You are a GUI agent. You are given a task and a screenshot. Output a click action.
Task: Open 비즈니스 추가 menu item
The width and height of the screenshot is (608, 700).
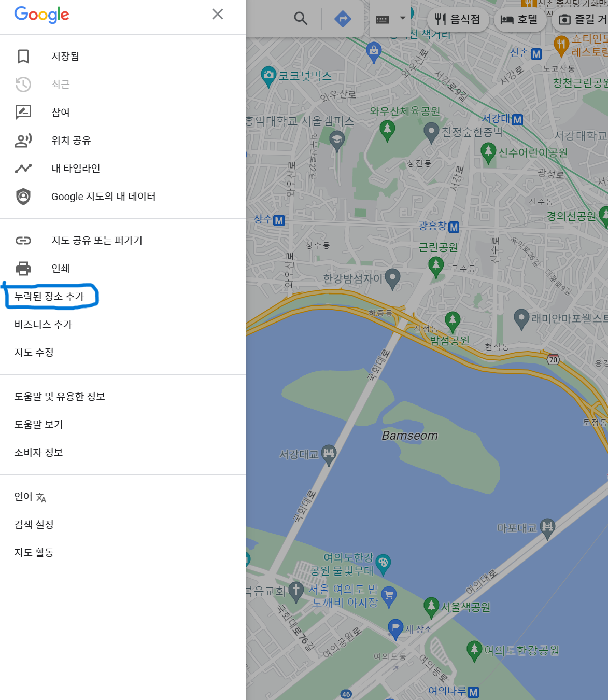[x=44, y=324]
